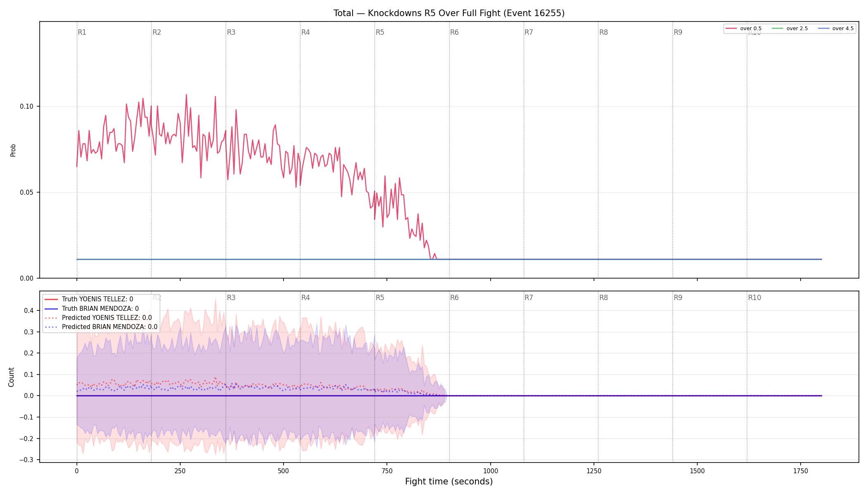868x496 pixels.
Task: Click the R8 round marker in top chart
Action: [x=603, y=32]
